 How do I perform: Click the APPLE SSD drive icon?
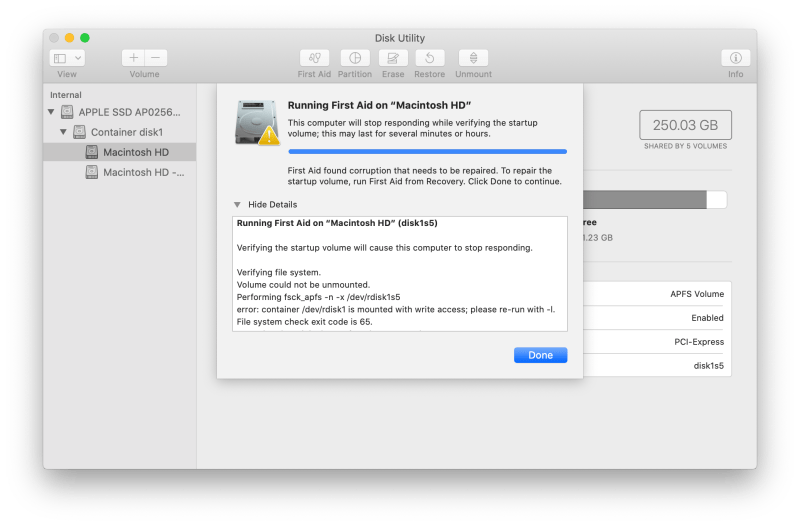pyautogui.click(x=67, y=112)
